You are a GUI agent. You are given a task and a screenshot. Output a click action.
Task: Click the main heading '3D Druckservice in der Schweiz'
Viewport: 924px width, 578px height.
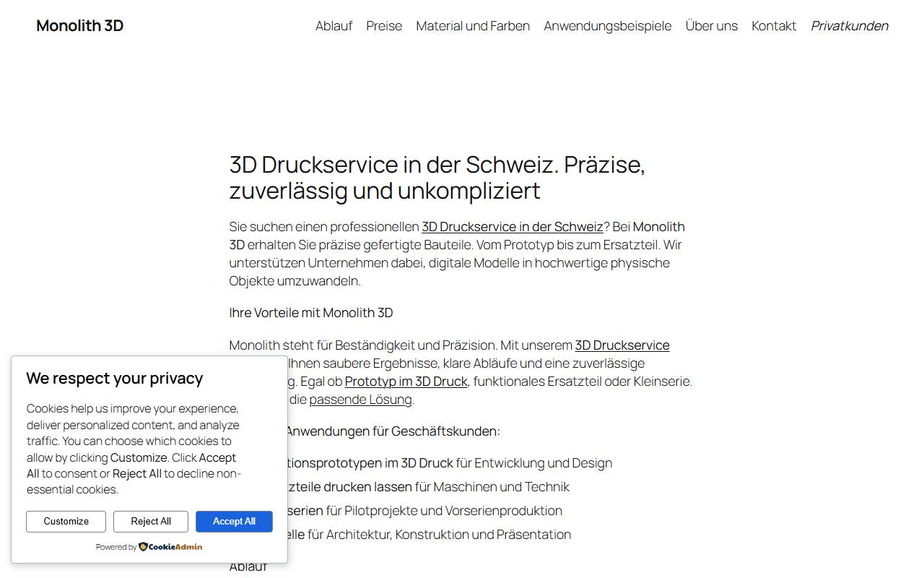(x=437, y=178)
